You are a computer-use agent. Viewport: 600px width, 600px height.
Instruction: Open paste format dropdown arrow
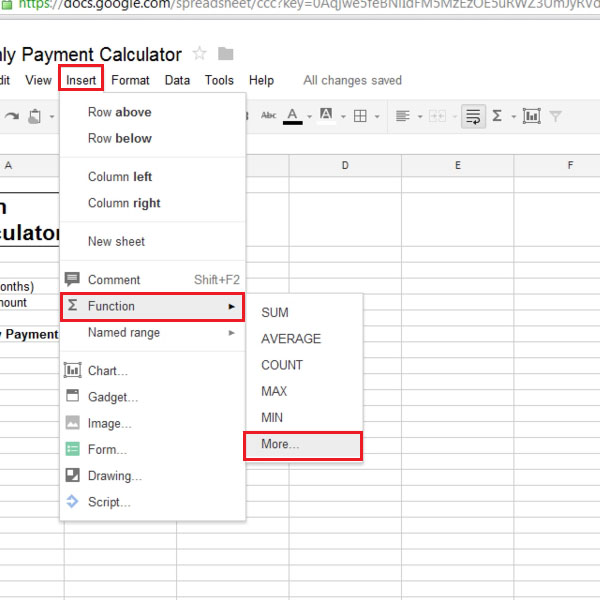pyautogui.click(x=52, y=116)
